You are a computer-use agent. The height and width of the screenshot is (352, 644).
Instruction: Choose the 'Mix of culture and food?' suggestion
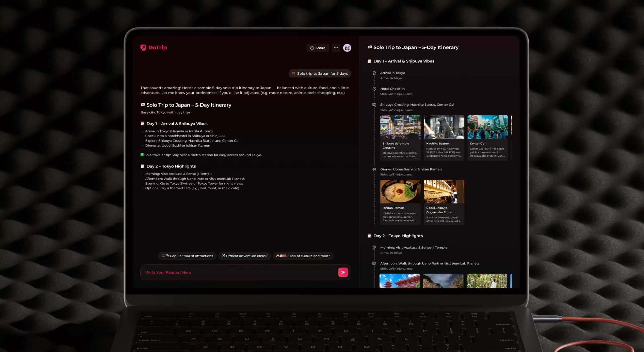click(x=303, y=256)
